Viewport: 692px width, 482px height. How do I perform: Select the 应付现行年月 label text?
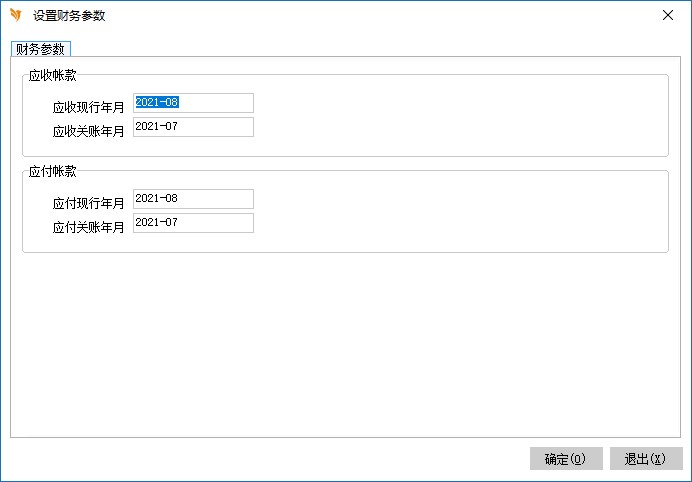pyautogui.click(x=89, y=203)
